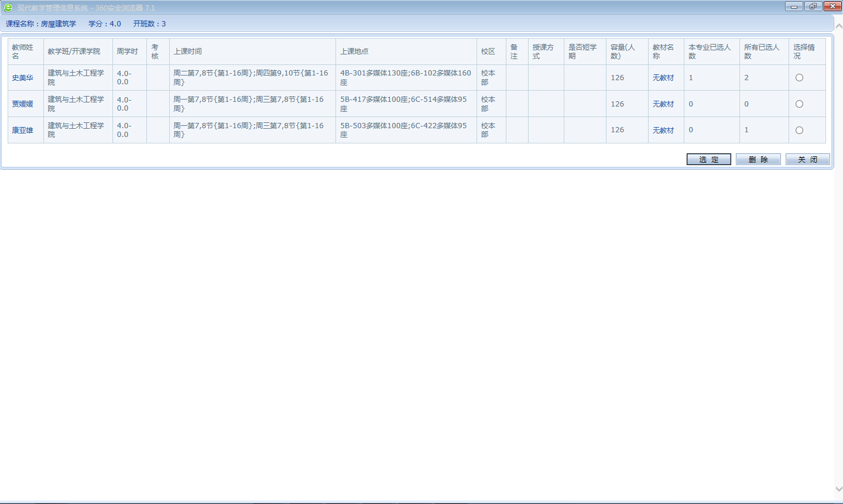Select the radio button for 史美华's class
The height and width of the screenshot is (504, 843).
pos(799,78)
